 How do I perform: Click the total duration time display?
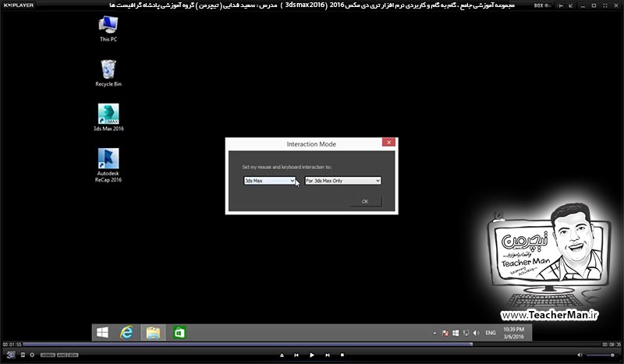click(x=612, y=345)
